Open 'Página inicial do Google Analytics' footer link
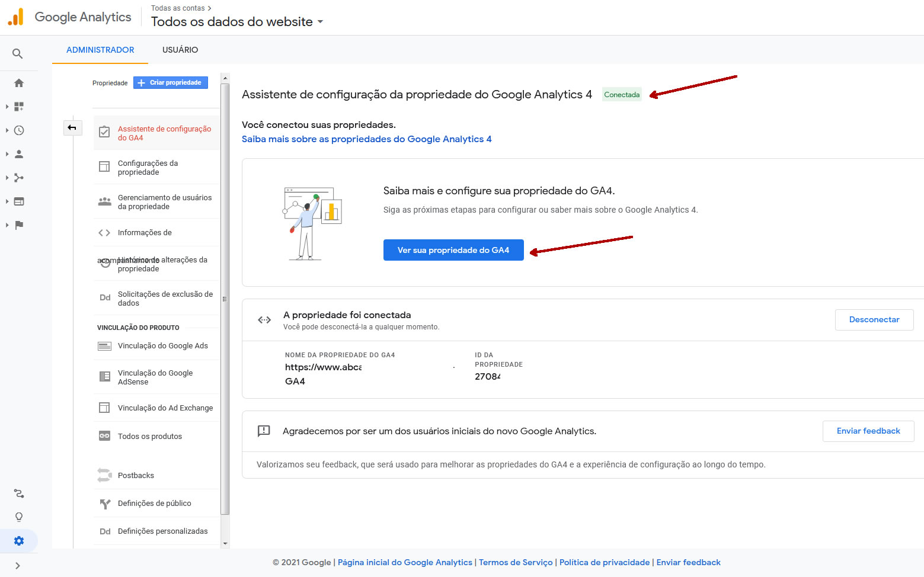Screen dimensions: 924x577 pos(405,563)
